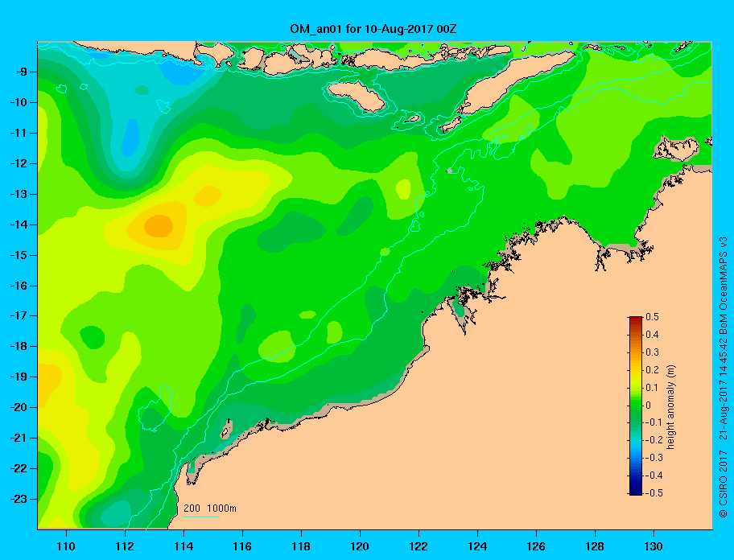734x560 pixels.
Task: Click the "height anomaly (m)" colorbar label
Action: coord(670,406)
